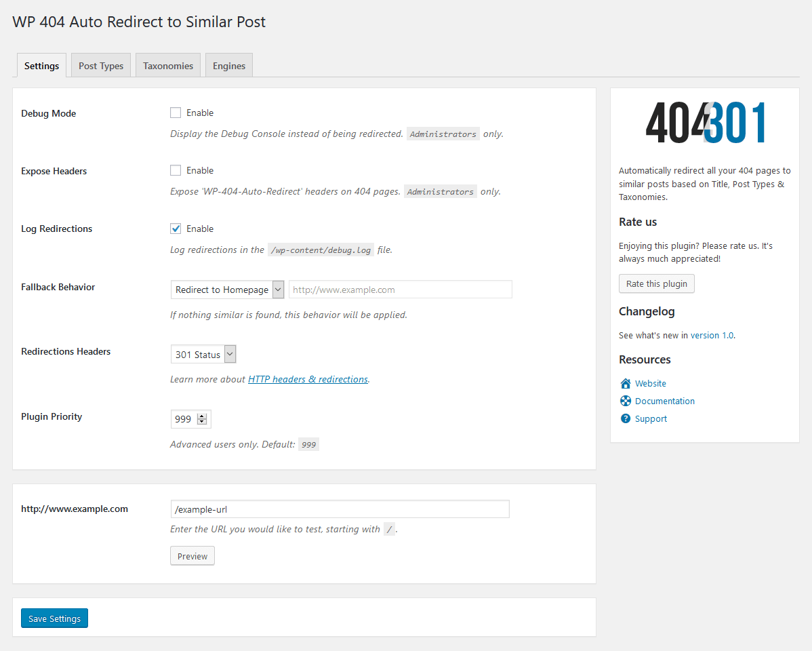812x651 pixels.
Task: Click the Expose Headers Enable label
Action: coord(200,170)
